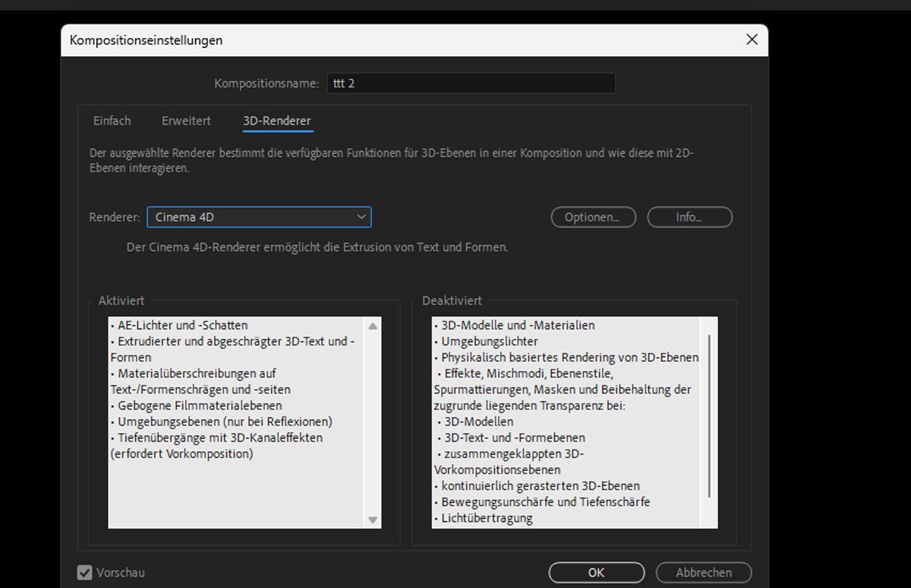Image resolution: width=911 pixels, height=588 pixels.
Task: Click the Cinema 4D-Renderer description text
Action: tap(317, 247)
